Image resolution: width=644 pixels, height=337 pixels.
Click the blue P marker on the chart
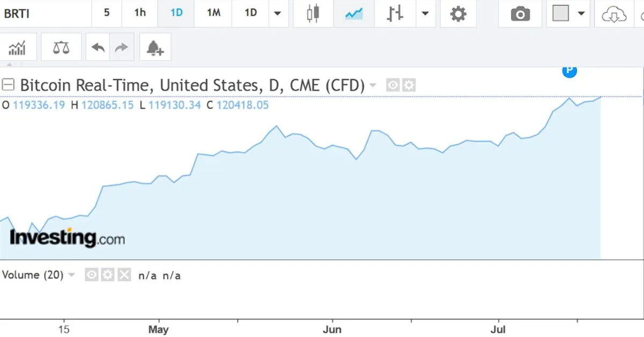coord(569,71)
